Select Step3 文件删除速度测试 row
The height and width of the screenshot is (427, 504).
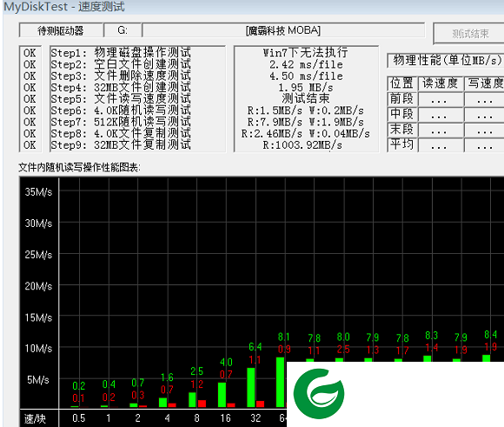tap(121, 76)
